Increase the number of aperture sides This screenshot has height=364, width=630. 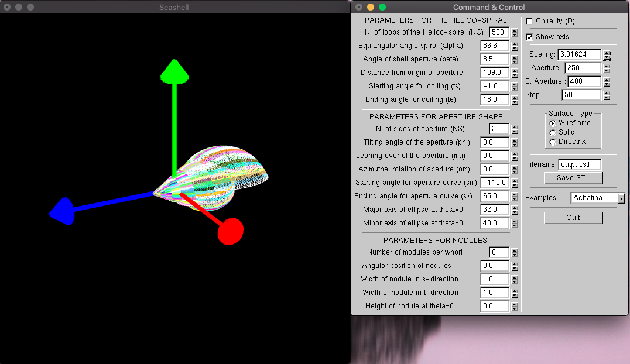pos(515,126)
